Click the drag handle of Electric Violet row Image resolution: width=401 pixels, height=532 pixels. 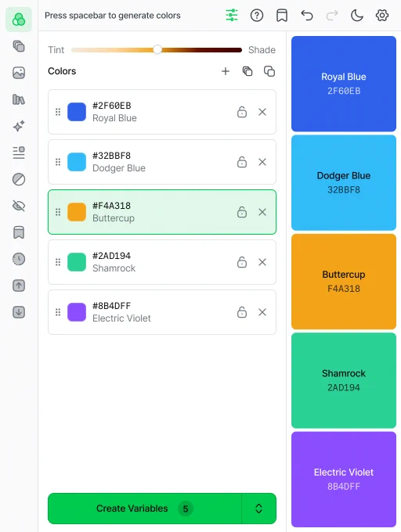tap(58, 312)
